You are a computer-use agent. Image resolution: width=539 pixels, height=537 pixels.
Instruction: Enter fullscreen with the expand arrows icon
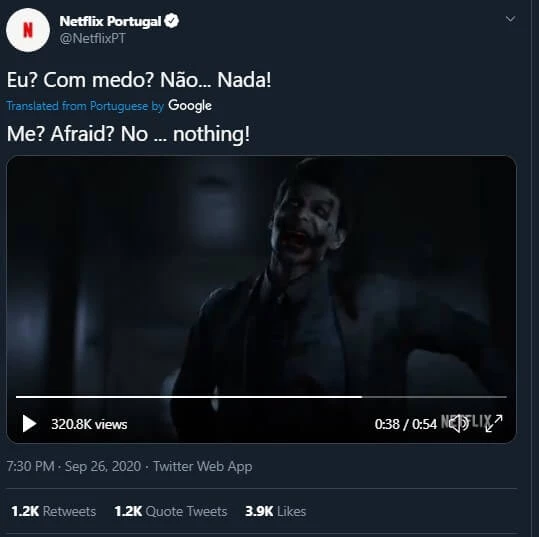coord(494,423)
